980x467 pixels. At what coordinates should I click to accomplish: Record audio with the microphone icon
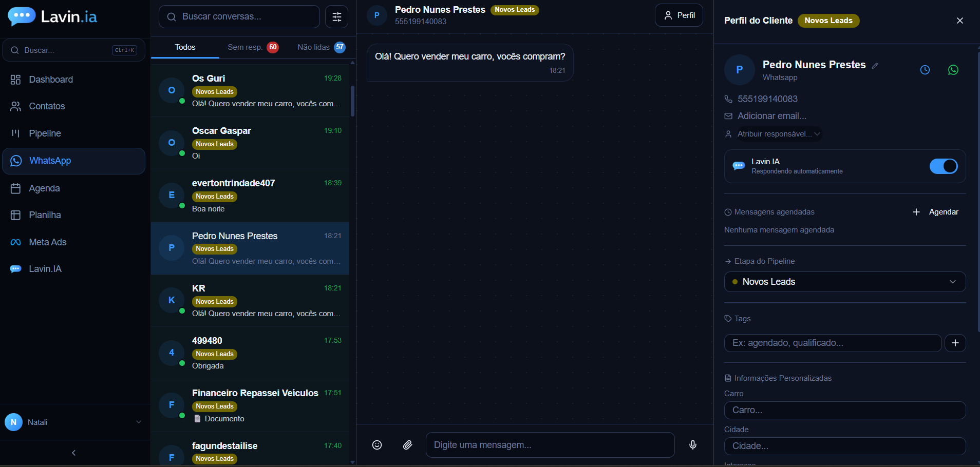(693, 445)
